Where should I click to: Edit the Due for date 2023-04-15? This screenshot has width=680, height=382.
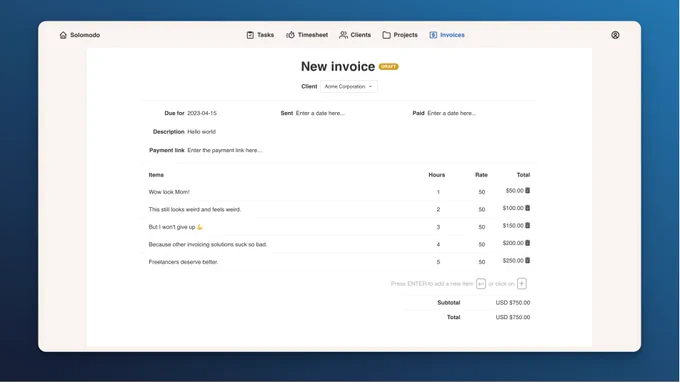coord(202,113)
